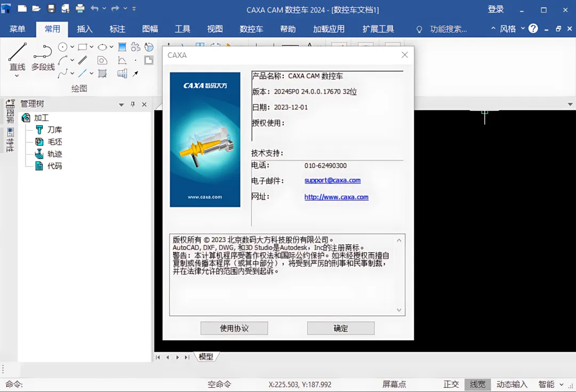The image size is (576, 392).
Task: Click the printer icon
Action: click(80, 9)
